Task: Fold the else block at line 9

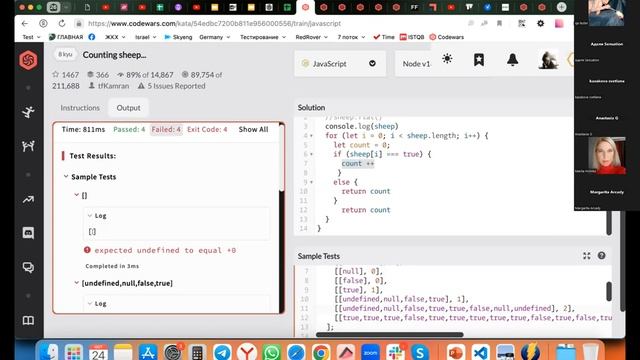Action: tap(311, 182)
